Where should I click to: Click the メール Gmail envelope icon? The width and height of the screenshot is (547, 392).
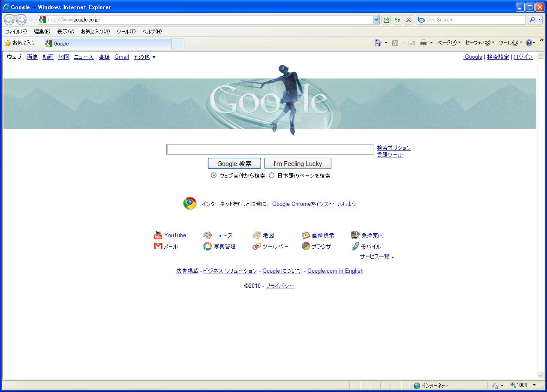[158, 246]
